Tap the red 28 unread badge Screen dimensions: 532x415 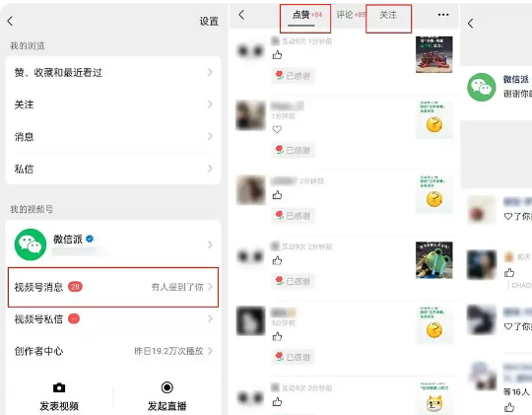point(75,287)
